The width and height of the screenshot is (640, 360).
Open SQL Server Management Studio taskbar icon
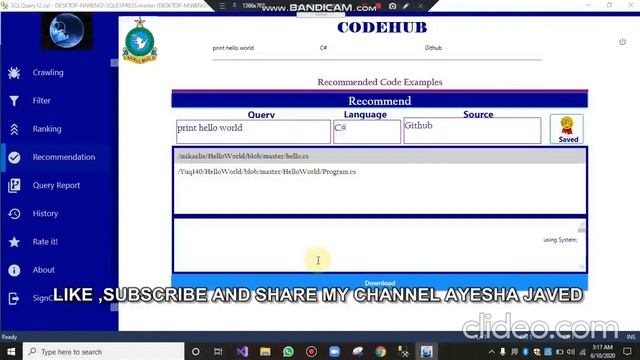[403, 351]
